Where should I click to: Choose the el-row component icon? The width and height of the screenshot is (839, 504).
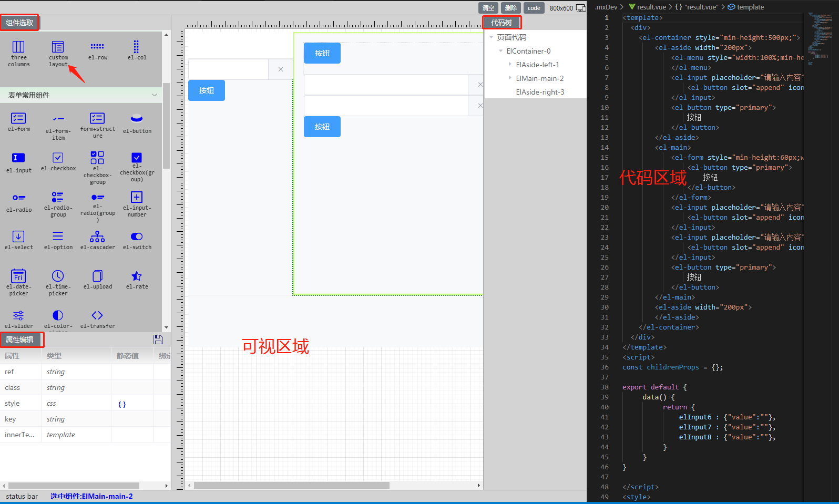tap(97, 50)
